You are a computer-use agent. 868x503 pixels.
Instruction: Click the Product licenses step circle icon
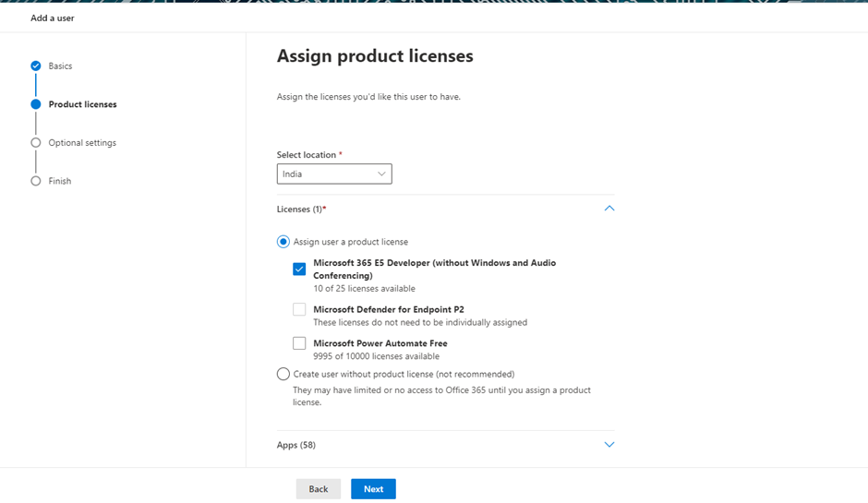tap(36, 104)
